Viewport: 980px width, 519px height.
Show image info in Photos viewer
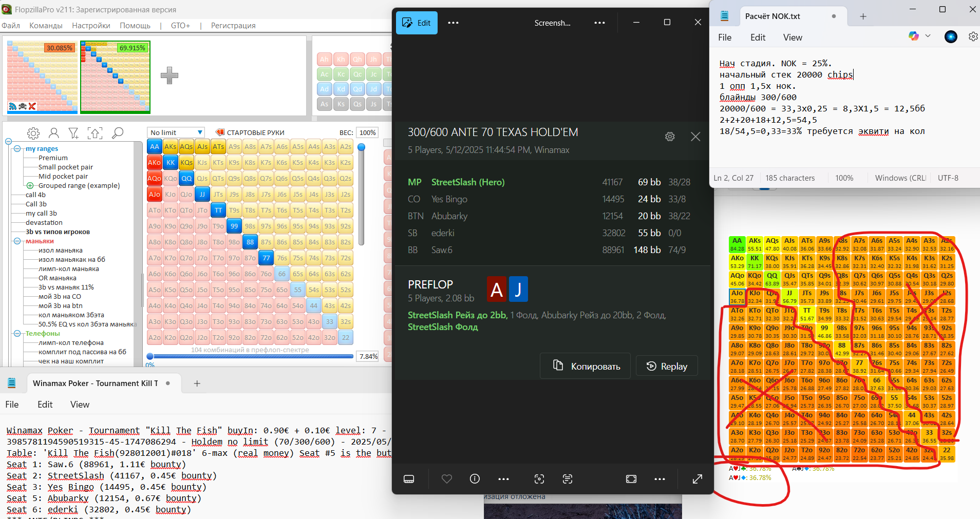tap(475, 479)
